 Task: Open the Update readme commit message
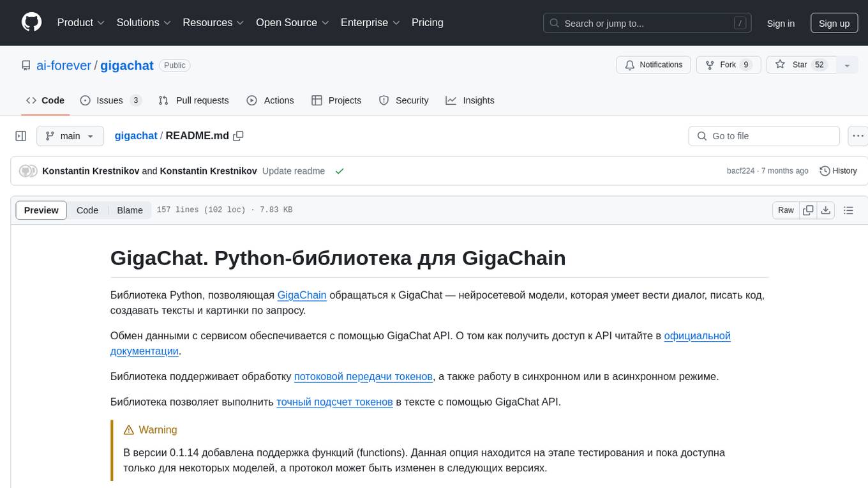(294, 171)
